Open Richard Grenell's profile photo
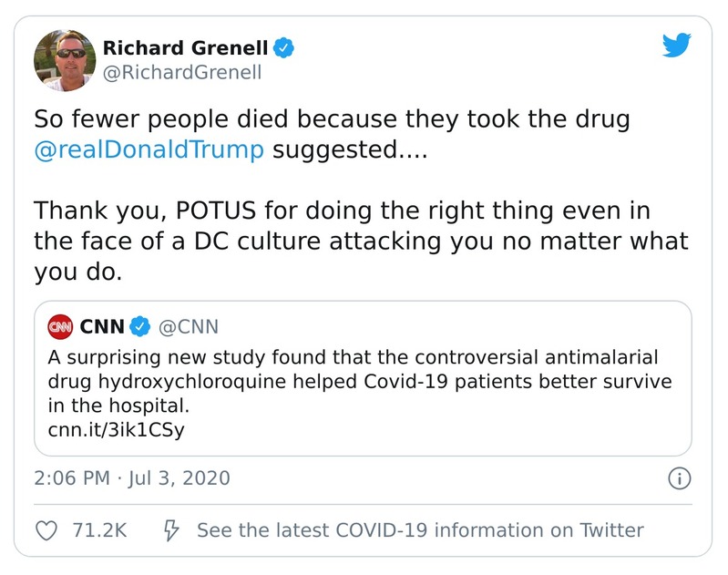Viewport: 728px width, 575px height. pyautogui.click(x=63, y=60)
